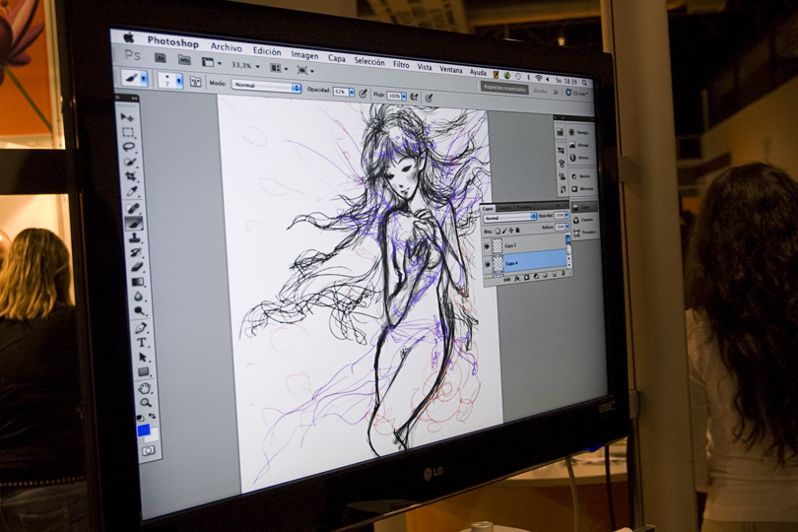Select the Capa 4 layer row
The width and height of the screenshot is (798, 532).
tap(527, 263)
